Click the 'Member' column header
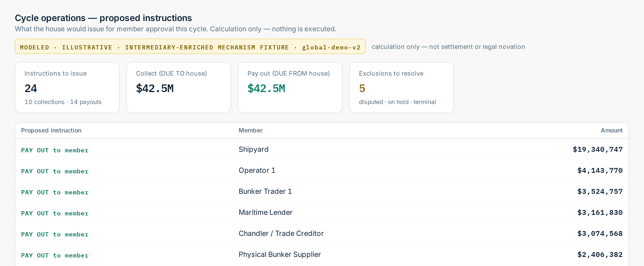This screenshot has height=266, width=644. (x=250, y=130)
